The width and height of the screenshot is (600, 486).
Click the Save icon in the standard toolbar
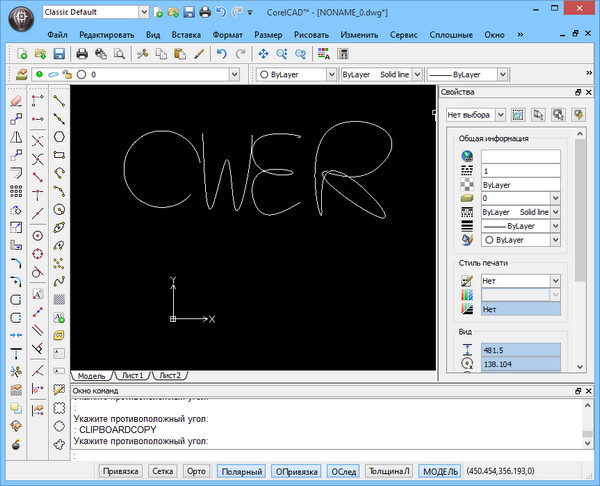point(58,53)
